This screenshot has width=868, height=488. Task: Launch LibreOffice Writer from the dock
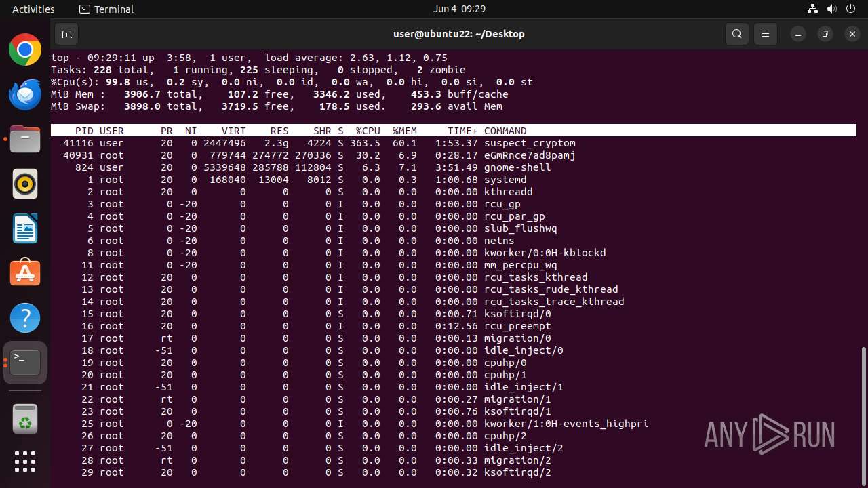point(25,228)
